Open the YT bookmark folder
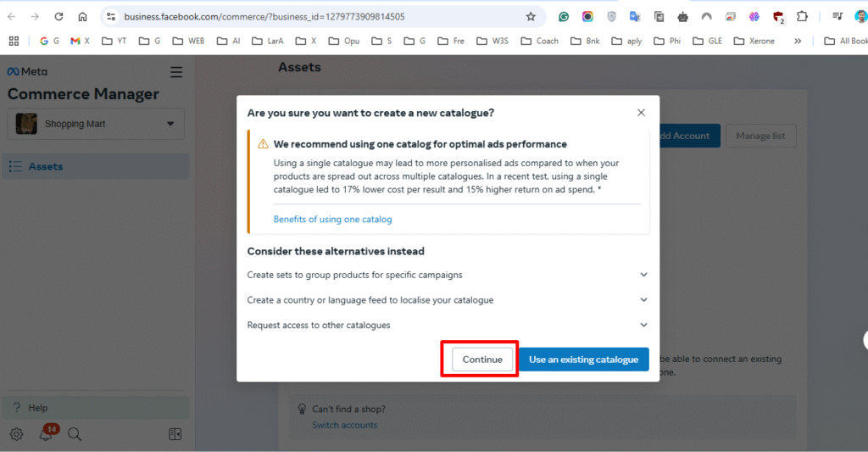The height and width of the screenshot is (452, 868). (114, 41)
